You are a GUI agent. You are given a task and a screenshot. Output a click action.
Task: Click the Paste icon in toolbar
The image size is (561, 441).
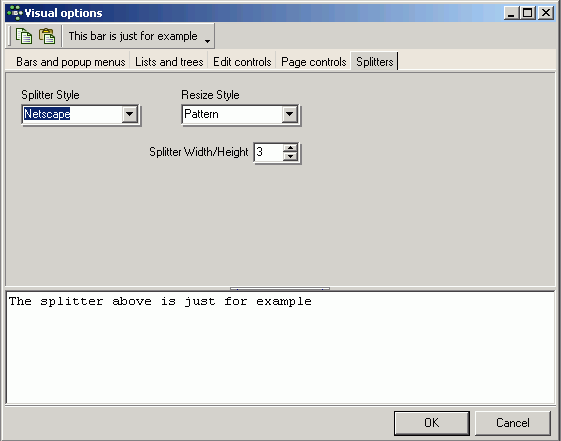47,36
